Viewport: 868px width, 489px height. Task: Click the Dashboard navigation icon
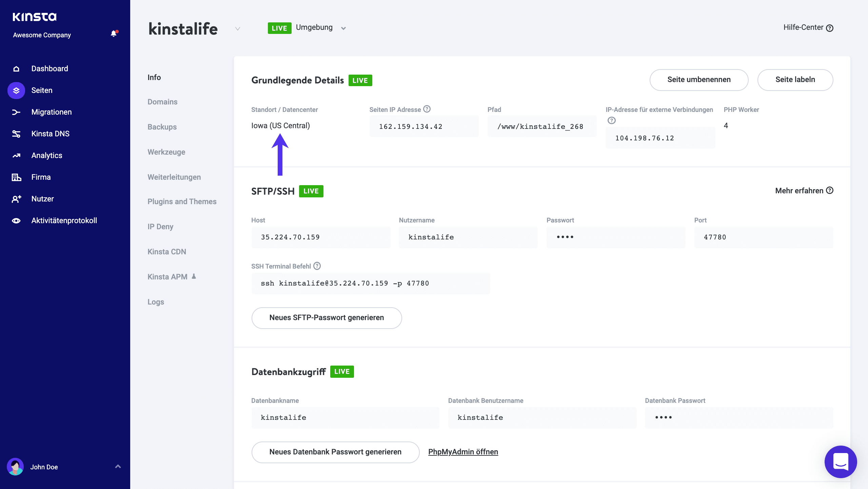(16, 68)
